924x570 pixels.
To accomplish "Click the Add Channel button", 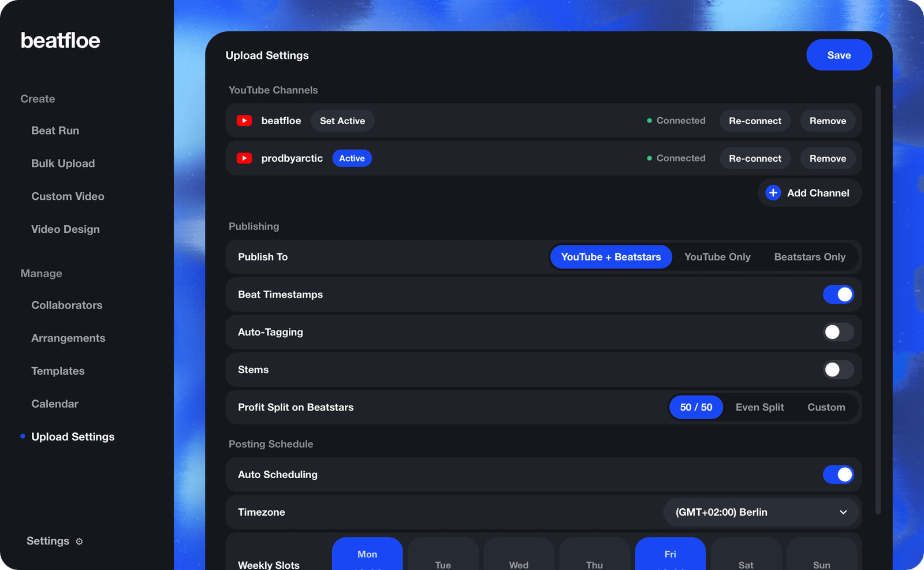I will [x=810, y=193].
